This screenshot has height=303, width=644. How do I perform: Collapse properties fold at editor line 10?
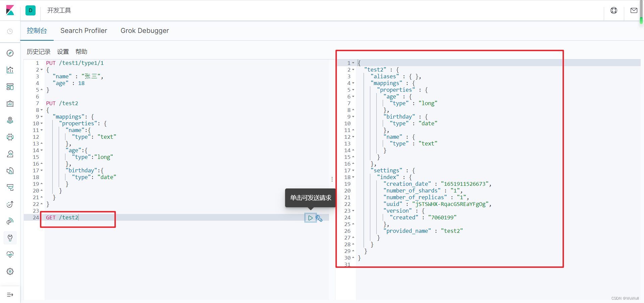click(x=42, y=124)
